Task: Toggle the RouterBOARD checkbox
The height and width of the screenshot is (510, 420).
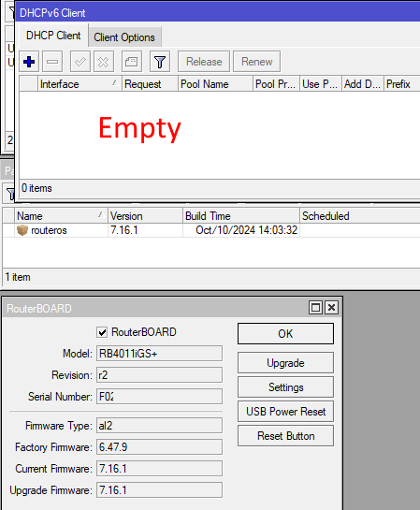Action: [102, 332]
